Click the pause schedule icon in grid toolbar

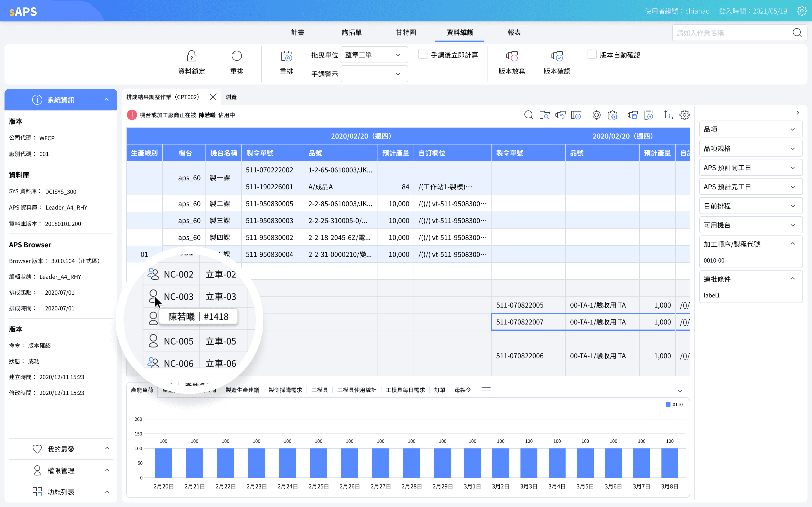(576, 115)
